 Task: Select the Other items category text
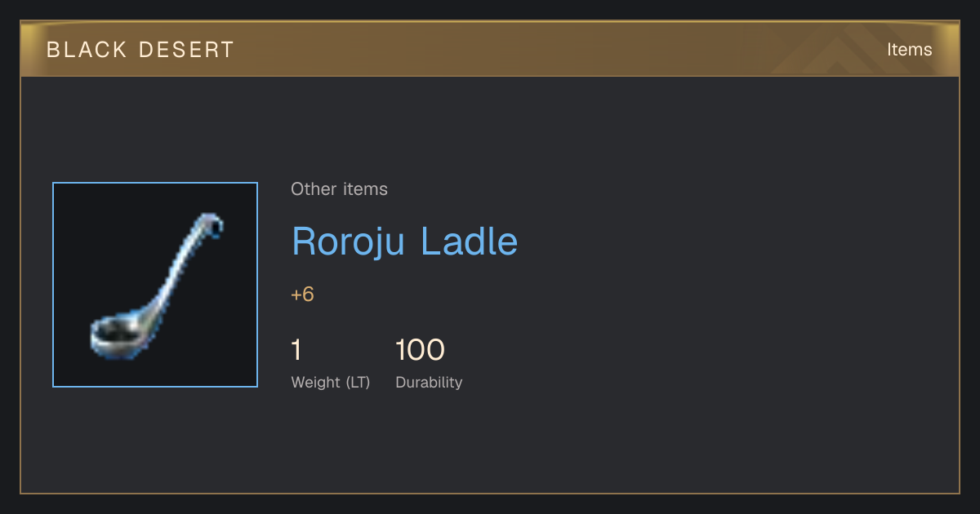tap(339, 189)
